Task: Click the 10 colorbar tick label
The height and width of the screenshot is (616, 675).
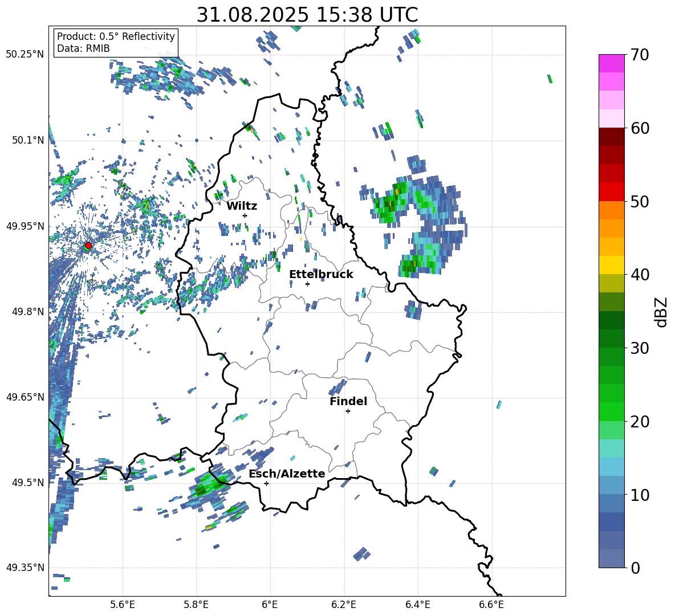Action: [640, 495]
